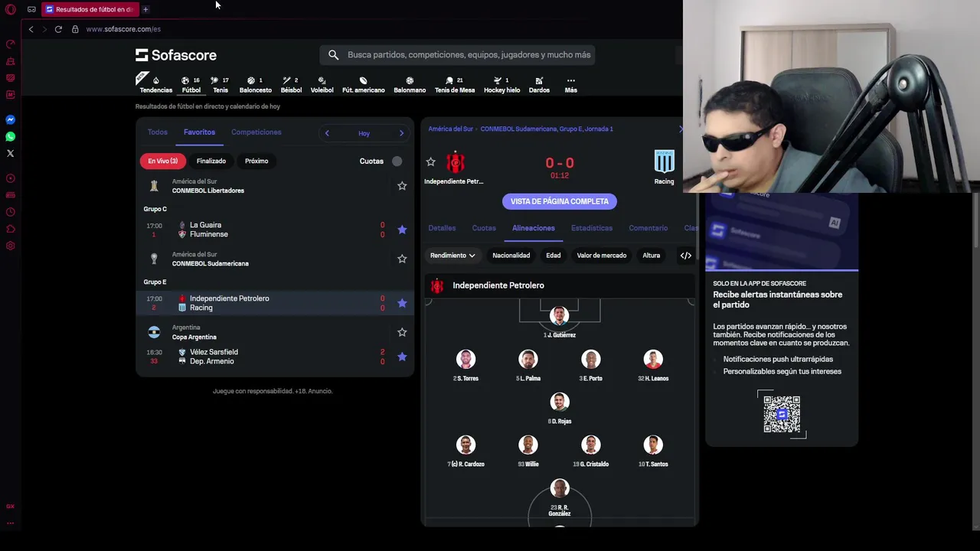This screenshot has height=551, width=980.
Task: Favorite CONMEBOL Libertadores with its star
Action: coord(402,186)
